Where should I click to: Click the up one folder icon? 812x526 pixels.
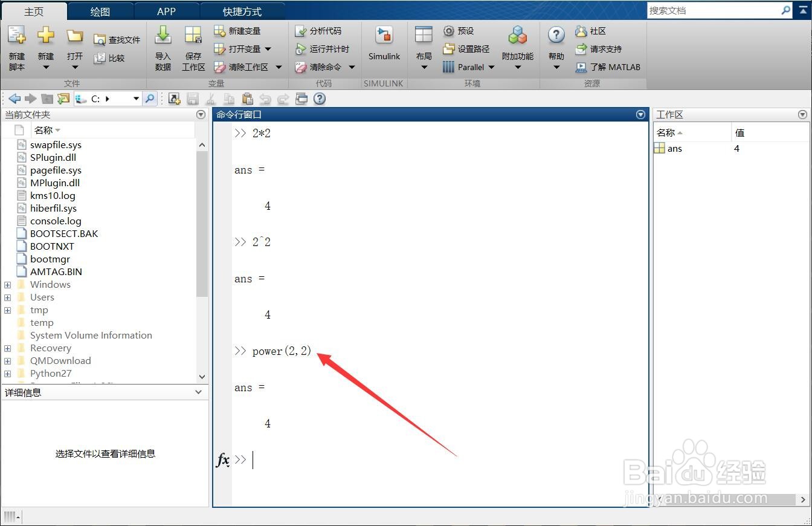(47, 99)
